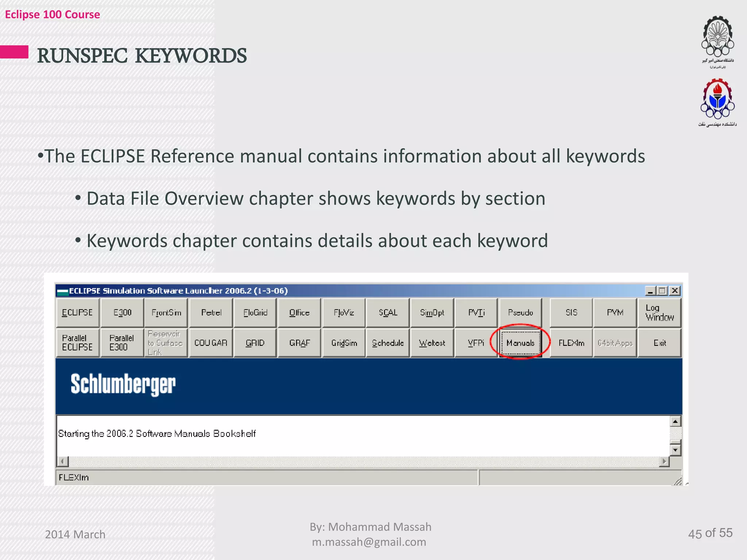Image resolution: width=747 pixels, height=560 pixels.
Task: Open the FloGrid application
Action: [255, 313]
